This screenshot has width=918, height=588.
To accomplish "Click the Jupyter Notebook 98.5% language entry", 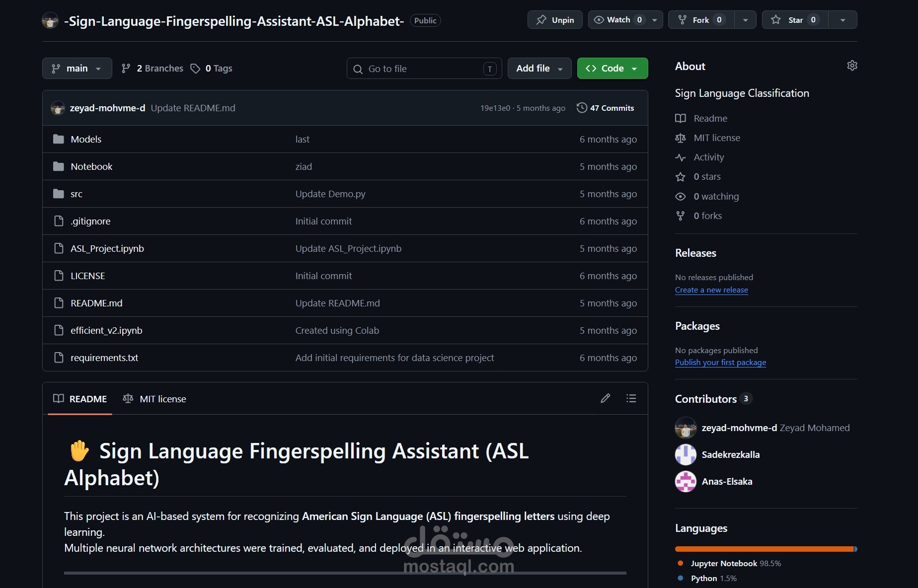I will tap(729, 563).
